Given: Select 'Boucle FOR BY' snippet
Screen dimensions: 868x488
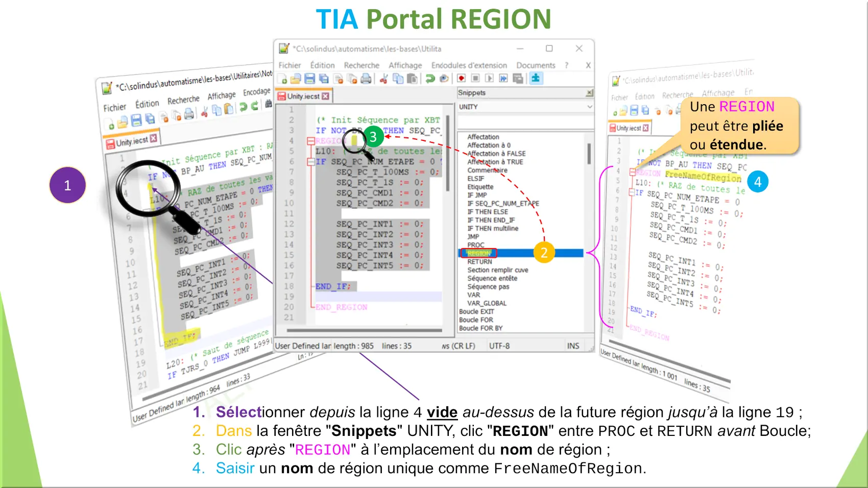Looking at the screenshot, I should [480, 328].
